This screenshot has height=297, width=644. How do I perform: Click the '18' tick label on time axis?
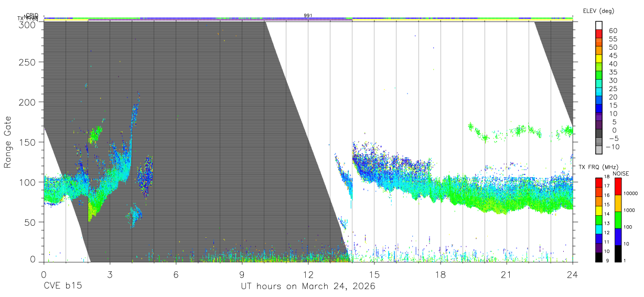click(x=441, y=274)
